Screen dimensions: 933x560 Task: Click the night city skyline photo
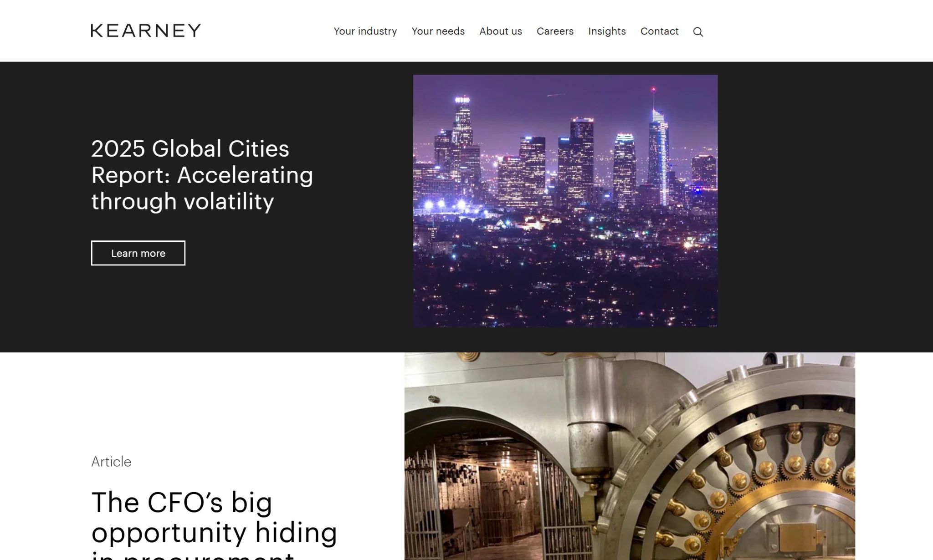pos(565,201)
